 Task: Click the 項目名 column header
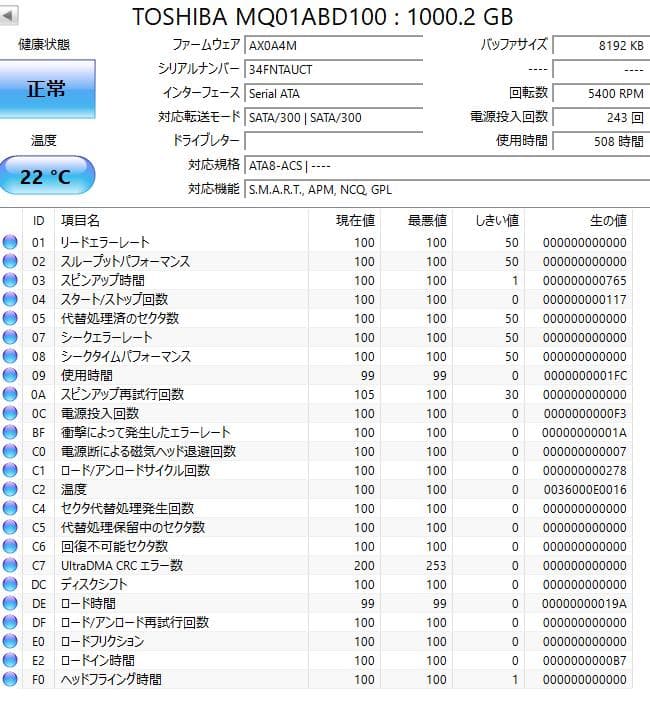pyautogui.click(x=181, y=221)
